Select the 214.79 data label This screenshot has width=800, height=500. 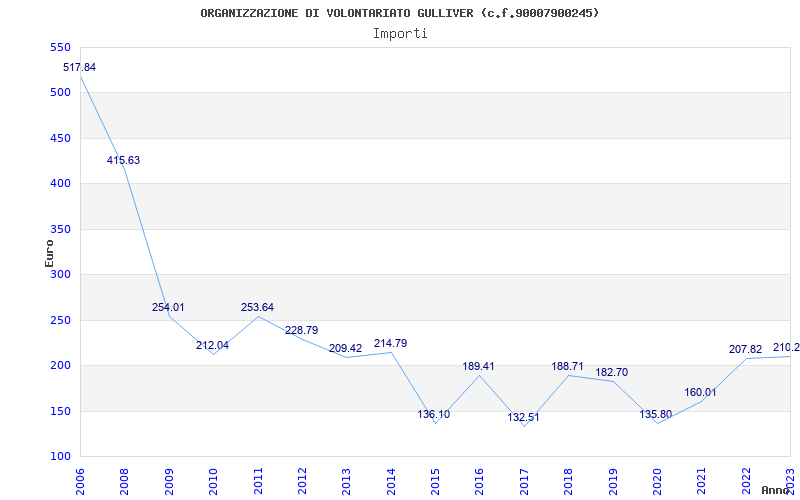[390, 343]
